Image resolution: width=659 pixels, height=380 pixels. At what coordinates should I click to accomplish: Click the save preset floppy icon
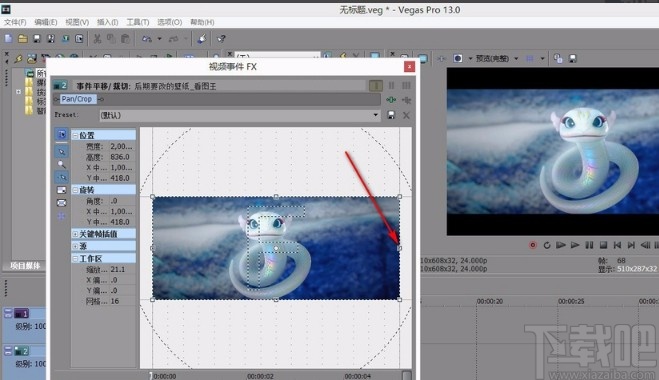click(391, 115)
